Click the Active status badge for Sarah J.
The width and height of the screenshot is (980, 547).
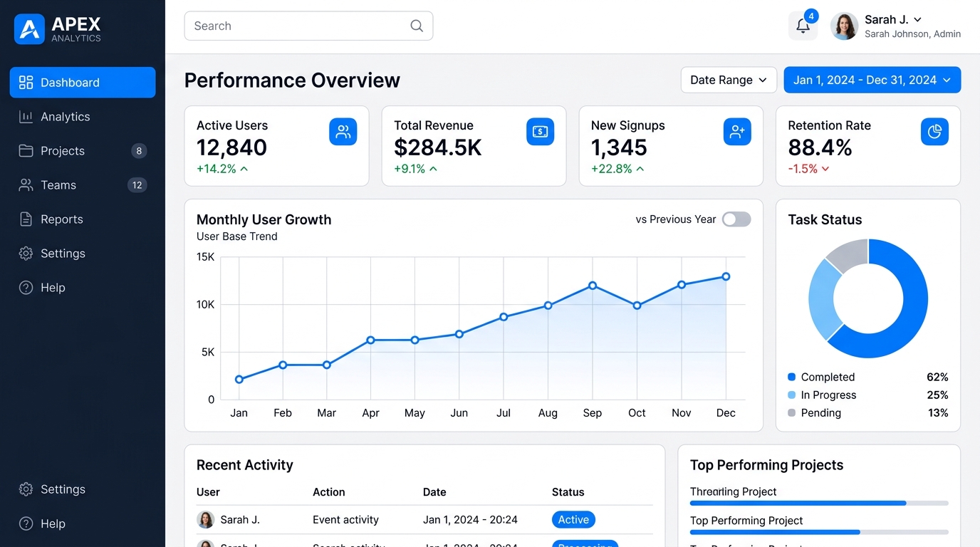tap(573, 519)
